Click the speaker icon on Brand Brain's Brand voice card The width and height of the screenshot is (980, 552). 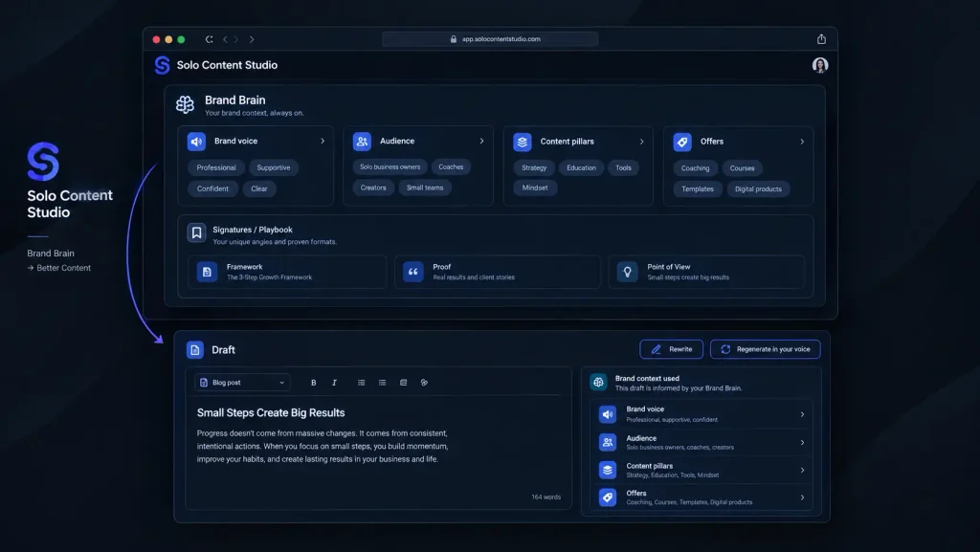196,142
